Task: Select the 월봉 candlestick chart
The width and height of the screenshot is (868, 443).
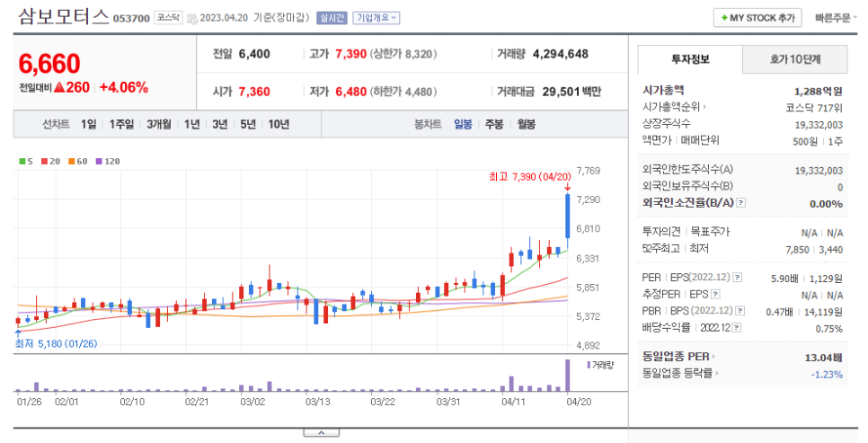Action: click(x=526, y=124)
